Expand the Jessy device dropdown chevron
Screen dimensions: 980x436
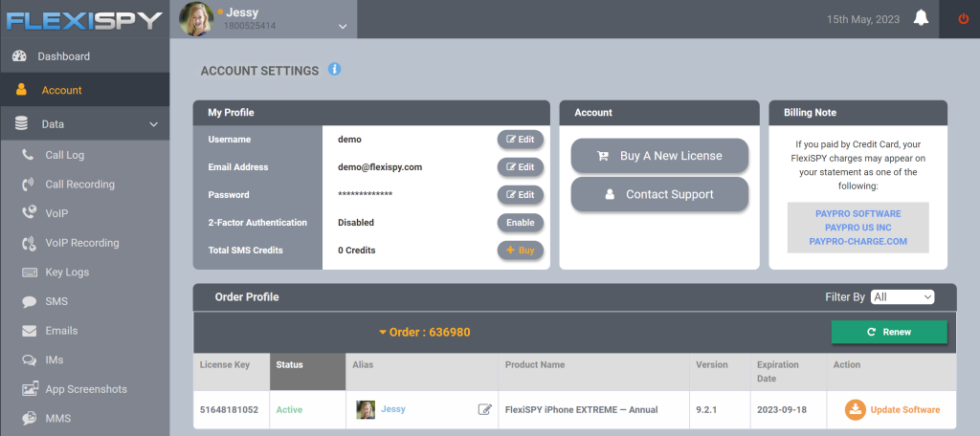[342, 27]
